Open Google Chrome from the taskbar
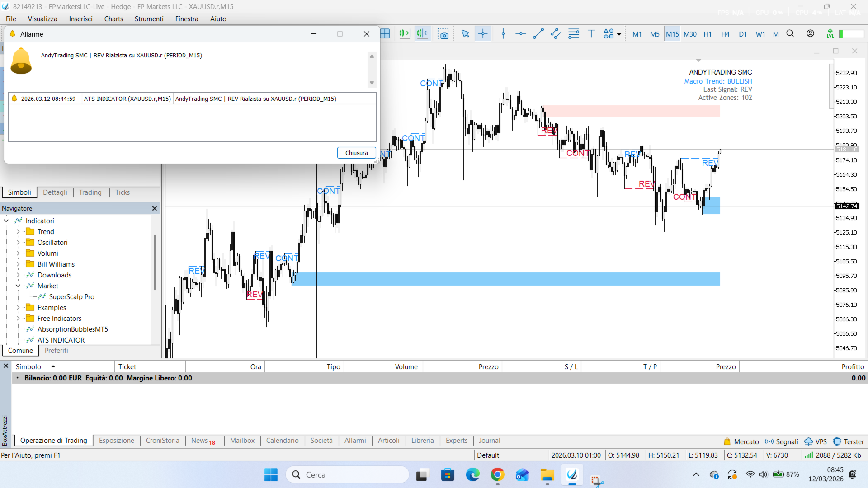This screenshot has width=868, height=488. click(x=497, y=475)
